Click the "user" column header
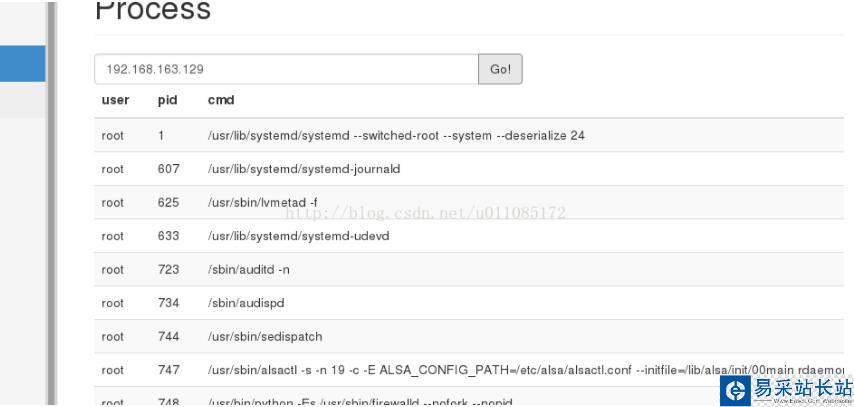The height and width of the screenshot is (407, 854). (x=115, y=100)
